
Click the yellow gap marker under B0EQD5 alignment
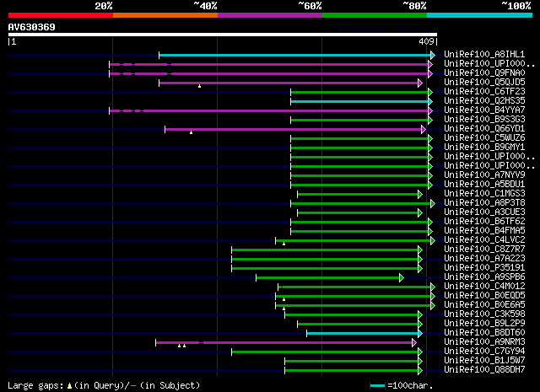pyautogui.click(x=283, y=299)
